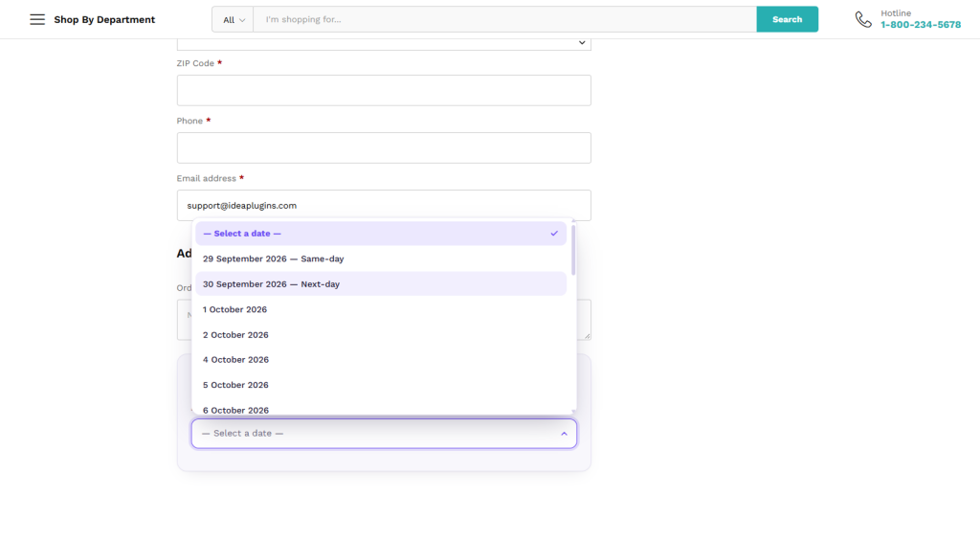Click the checkmark on the selected date option
Screen dimensions: 980x540
point(554,233)
